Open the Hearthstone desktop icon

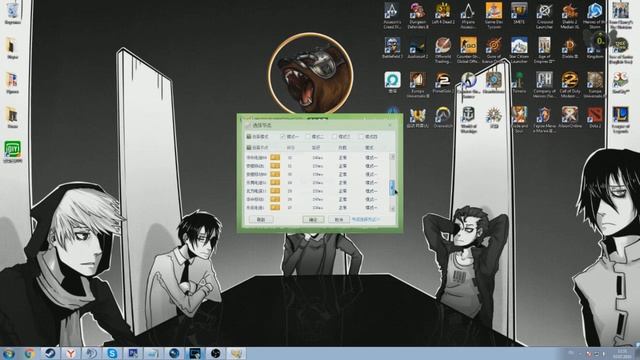coord(493,83)
